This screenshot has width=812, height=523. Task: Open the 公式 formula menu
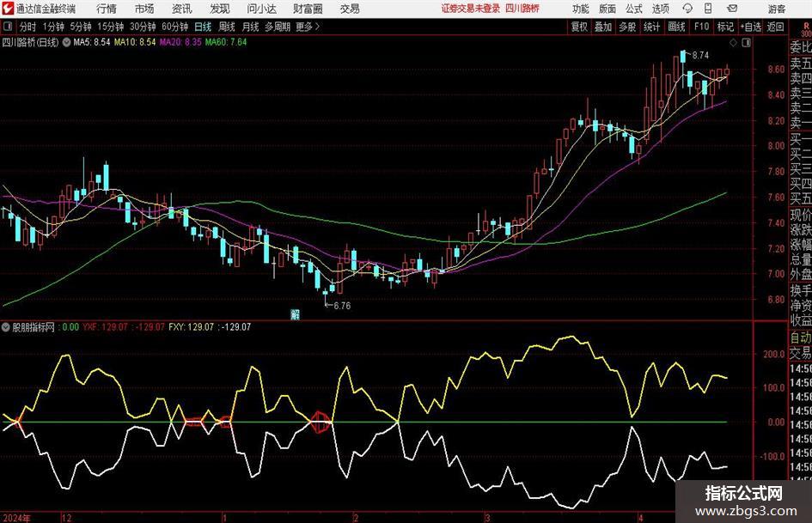coord(634,9)
